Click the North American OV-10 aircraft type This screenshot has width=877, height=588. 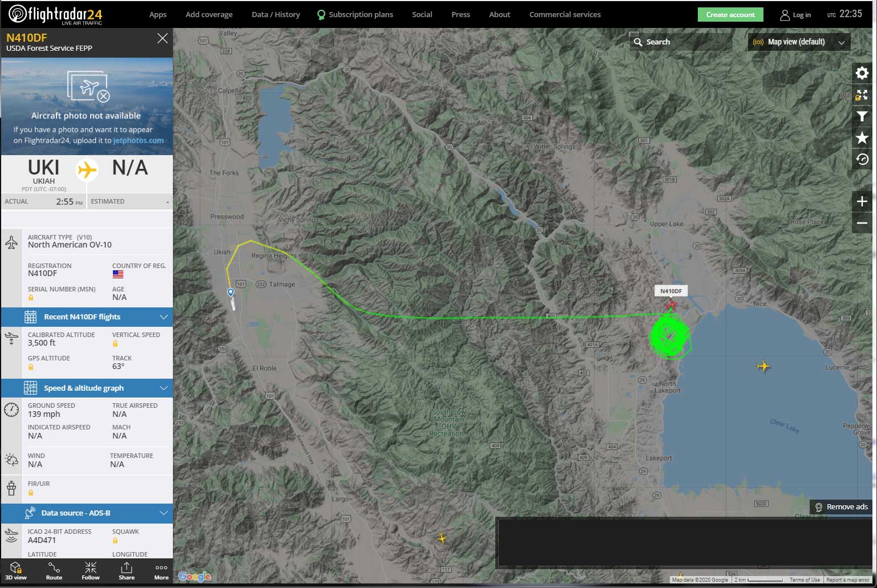[70, 245]
